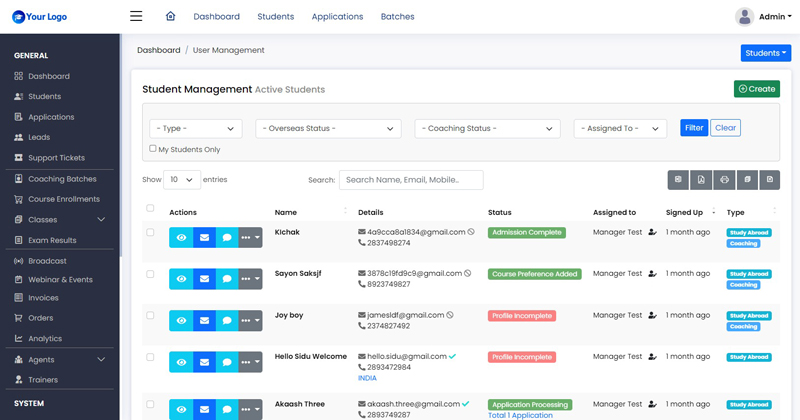Click the print icon above the table
This screenshot has width=800, height=420.
pos(724,180)
